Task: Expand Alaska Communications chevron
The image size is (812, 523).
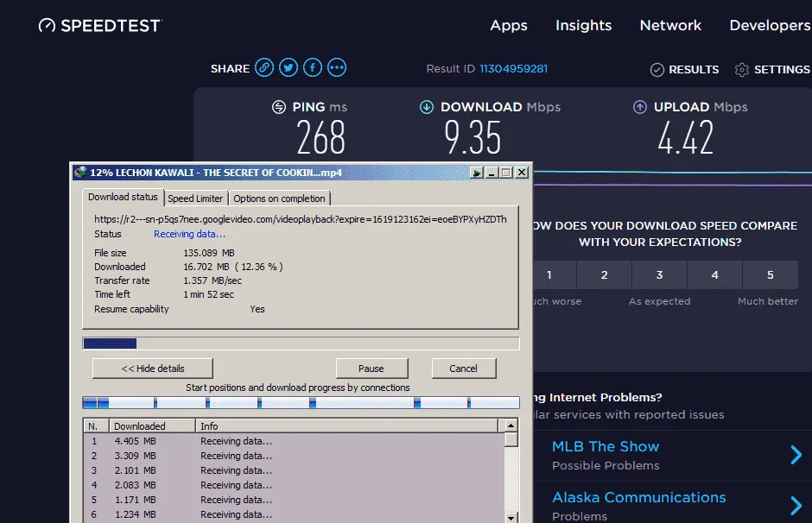Action: tap(796, 506)
